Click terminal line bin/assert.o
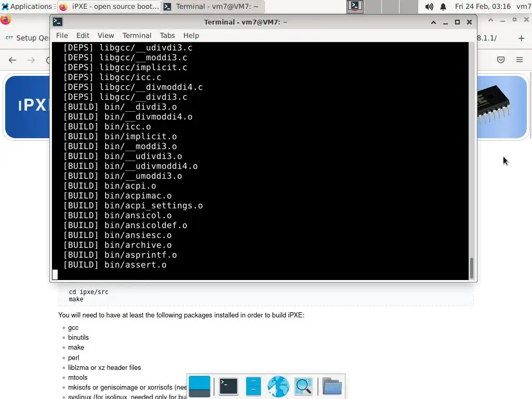The image size is (532, 399). [115, 264]
